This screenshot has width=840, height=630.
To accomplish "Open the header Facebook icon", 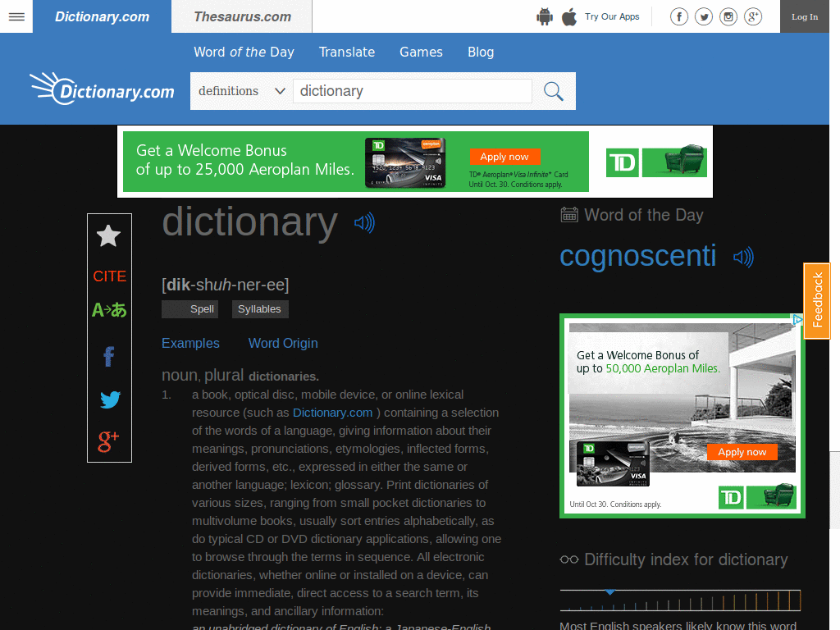I will click(678, 17).
